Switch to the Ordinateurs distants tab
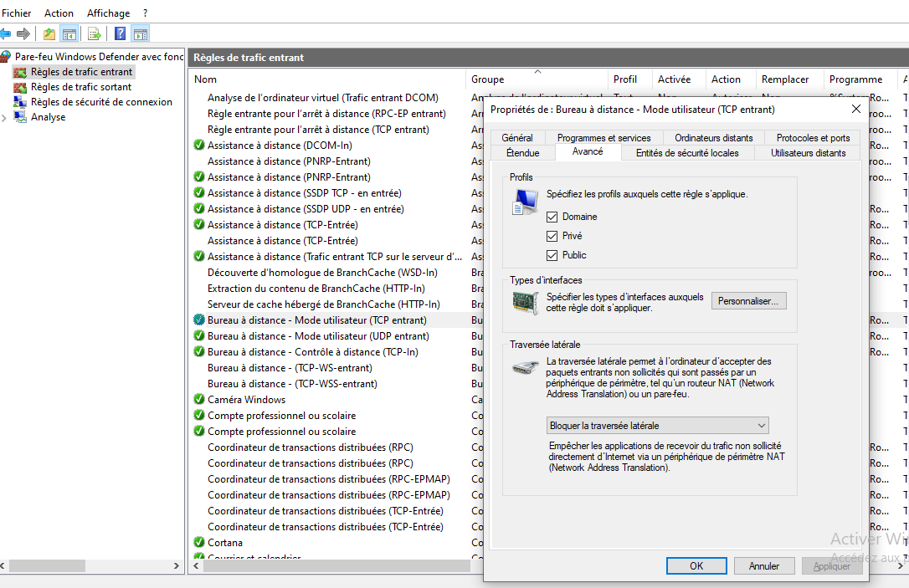909x588 pixels. click(x=714, y=138)
